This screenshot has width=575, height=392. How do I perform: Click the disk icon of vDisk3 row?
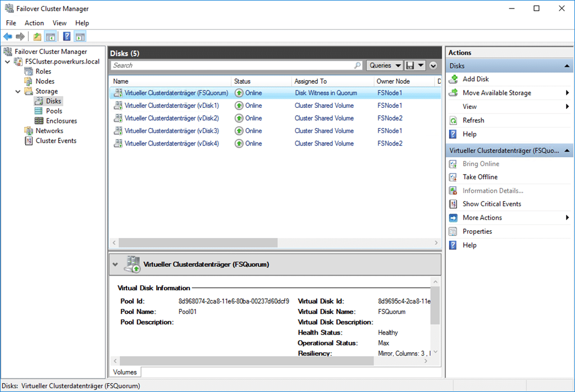(x=118, y=131)
